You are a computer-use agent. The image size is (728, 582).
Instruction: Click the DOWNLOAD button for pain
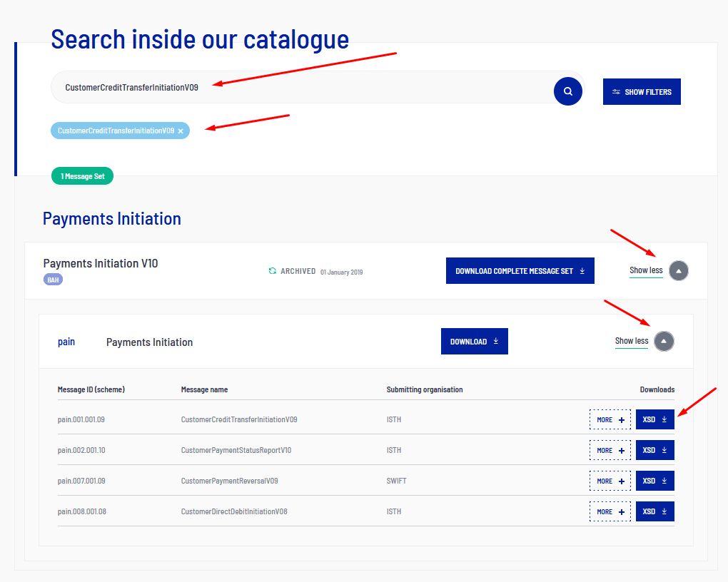click(475, 341)
